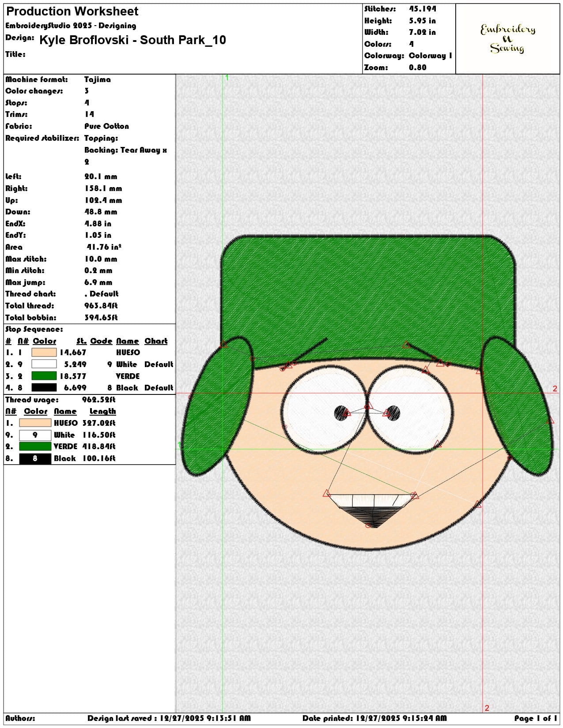The image size is (563, 728).
Task: Click the Total thread value 963.84ft
Action: tap(101, 306)
